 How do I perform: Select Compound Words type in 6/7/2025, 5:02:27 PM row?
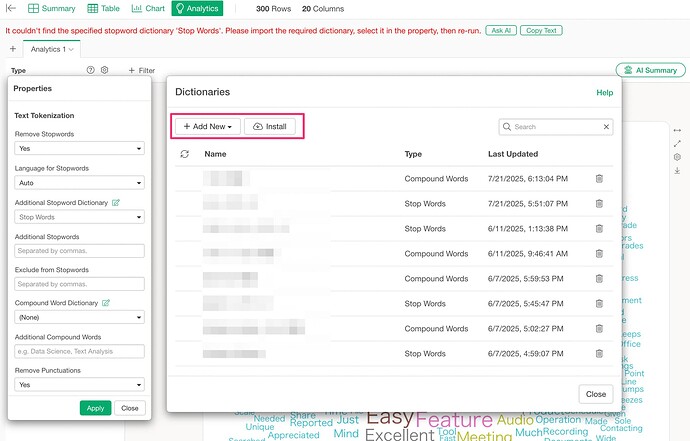pyautogui.click(x=436, y=329)
